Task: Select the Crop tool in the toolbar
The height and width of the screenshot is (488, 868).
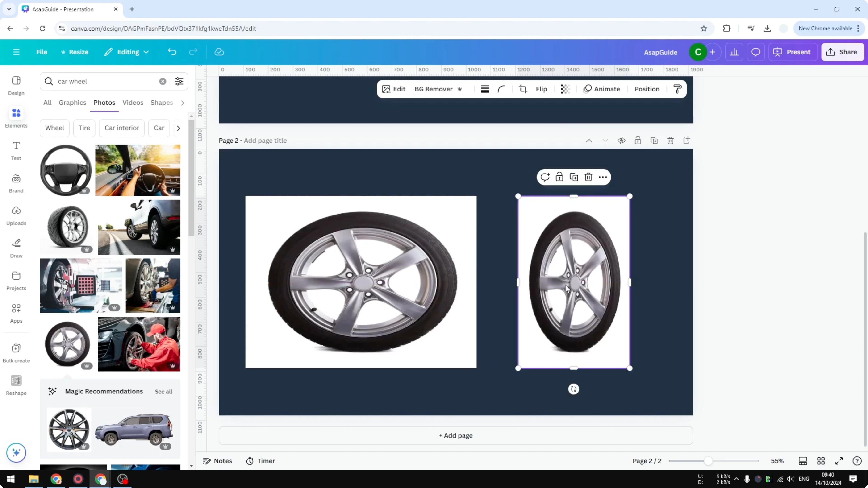Action: [x=523, y=89]
